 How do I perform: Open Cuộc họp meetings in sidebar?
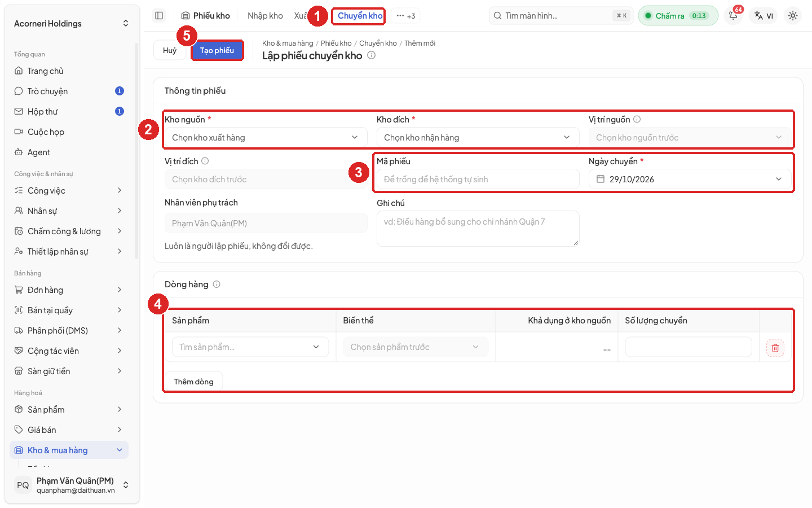pos(69,132)
